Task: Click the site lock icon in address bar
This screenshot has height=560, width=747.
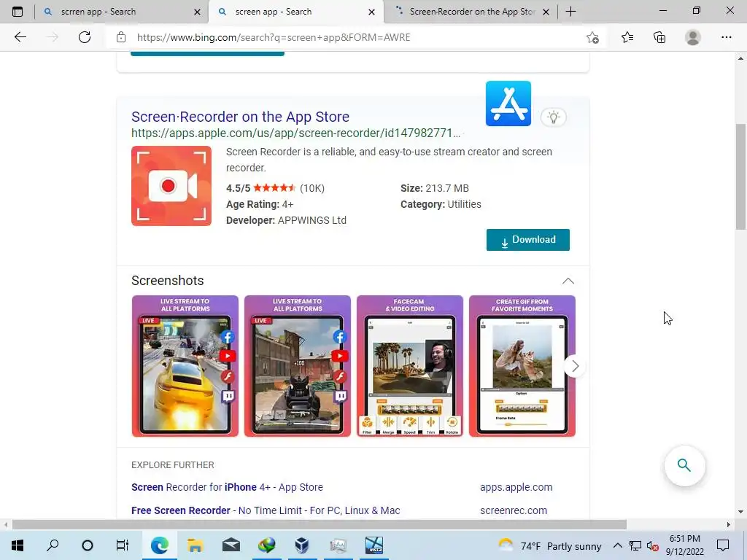Action: point(121,37)
